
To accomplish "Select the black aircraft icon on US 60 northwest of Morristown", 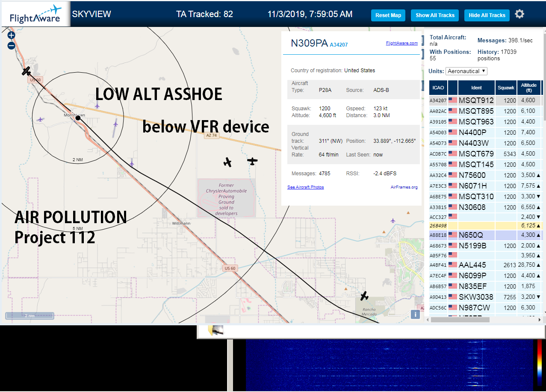I will tap(27, 71).
